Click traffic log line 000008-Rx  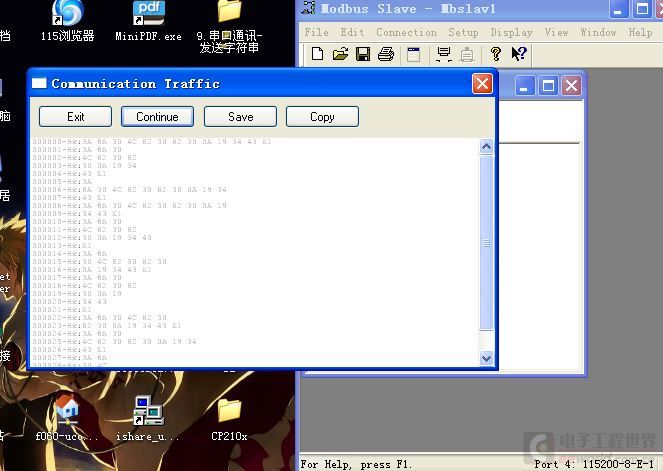point(129,205)
